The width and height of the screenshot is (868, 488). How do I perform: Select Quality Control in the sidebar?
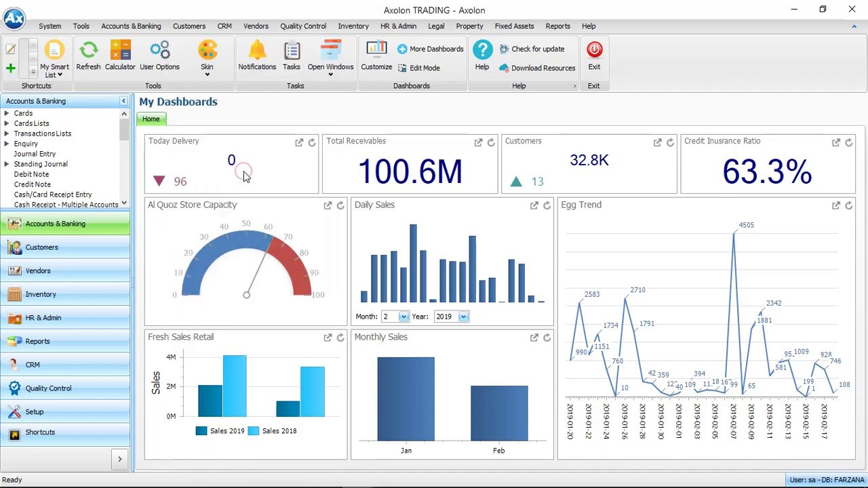point(65,388)
